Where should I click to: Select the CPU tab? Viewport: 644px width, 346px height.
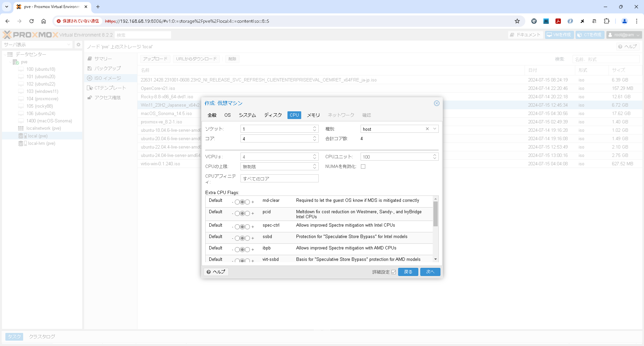[294, 115]
